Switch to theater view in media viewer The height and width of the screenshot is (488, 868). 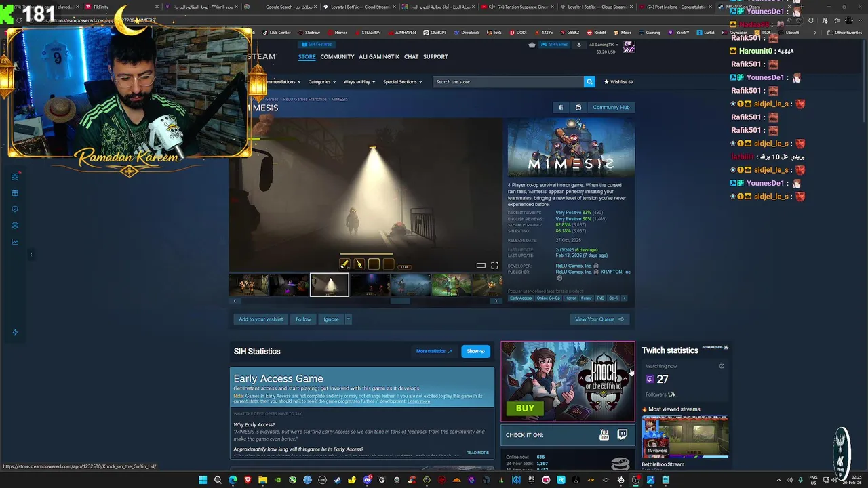coord(480,265)
